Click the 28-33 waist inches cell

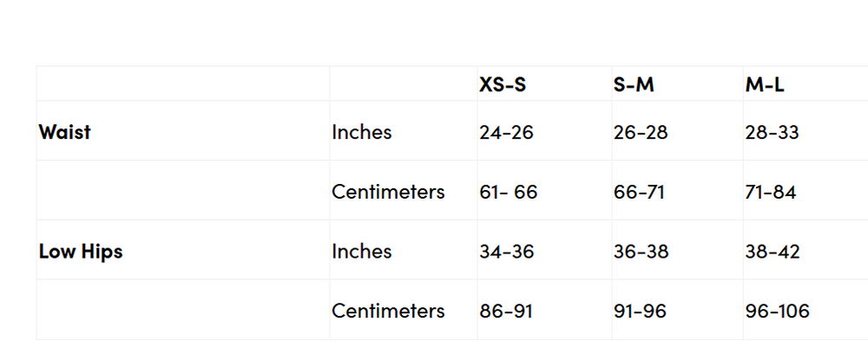(772, 133)
